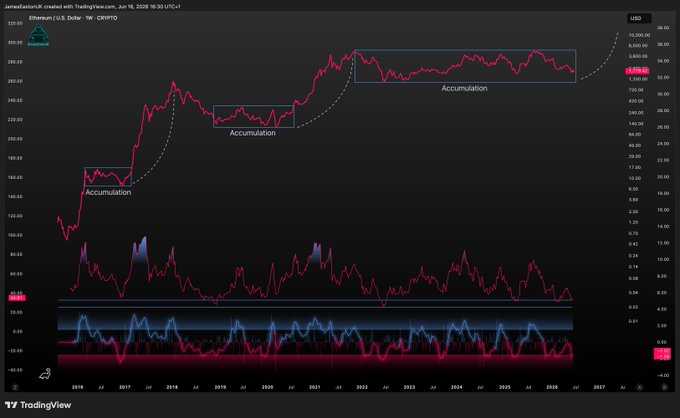The image size is (680, 418).
Task: Click the 180.00 value on the left axis
Action: pos(15,158)
